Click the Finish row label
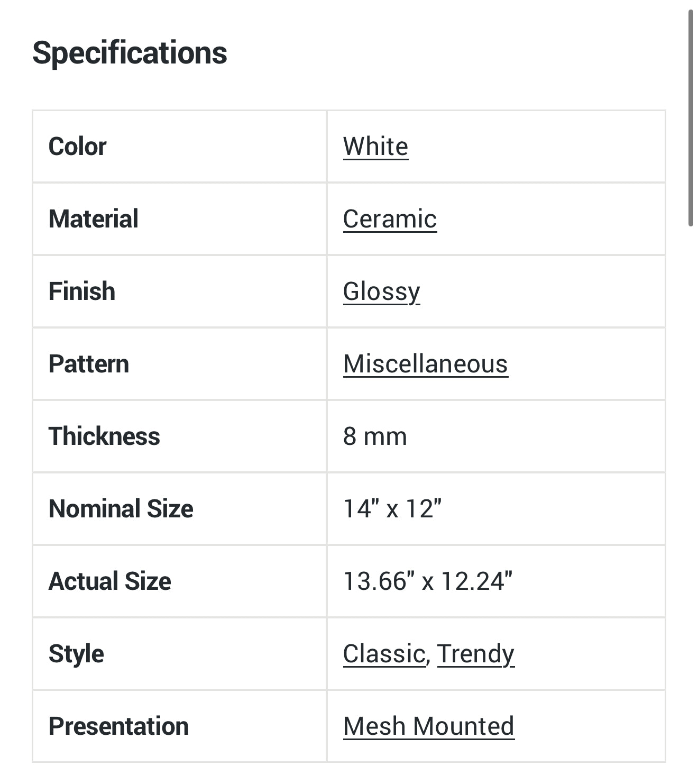This screenshot has height=784, width=698. tap(82, 291)
